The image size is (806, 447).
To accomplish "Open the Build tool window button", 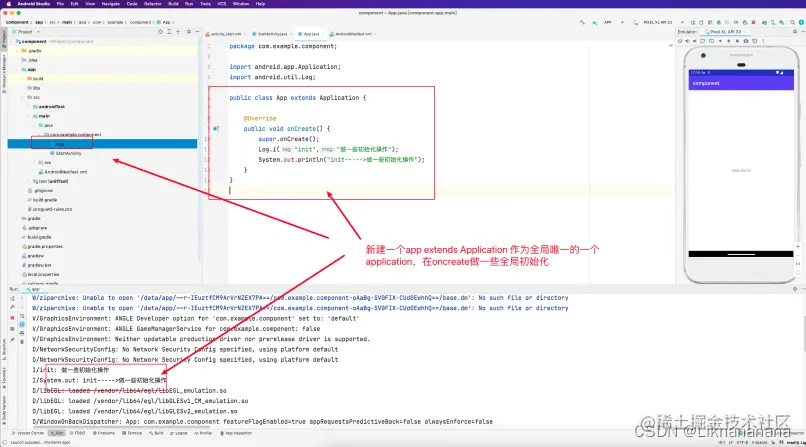I will coord(156,433).
